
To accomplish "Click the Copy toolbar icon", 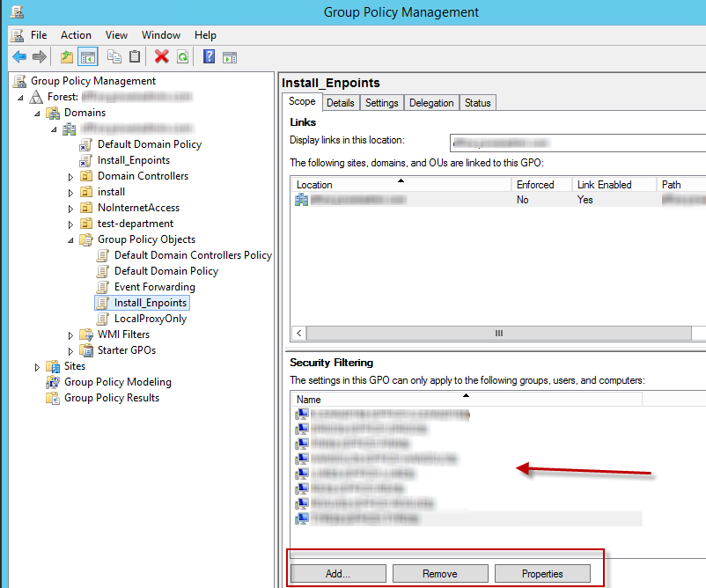I will click(114, 57).
